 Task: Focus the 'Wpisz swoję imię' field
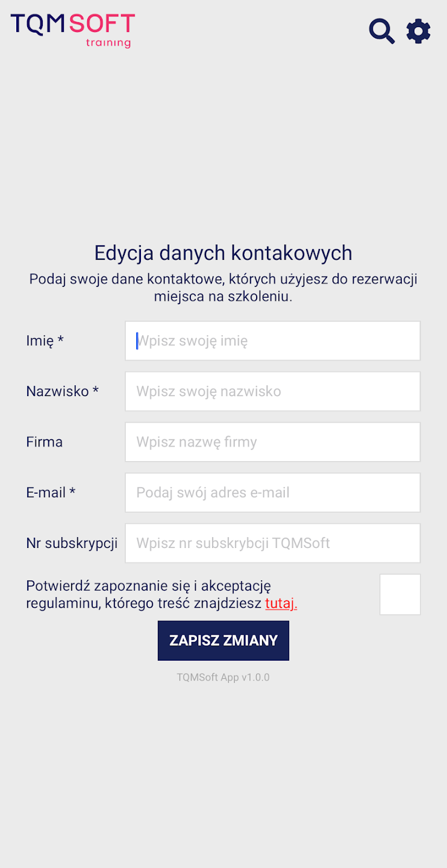tap(273, 341)
